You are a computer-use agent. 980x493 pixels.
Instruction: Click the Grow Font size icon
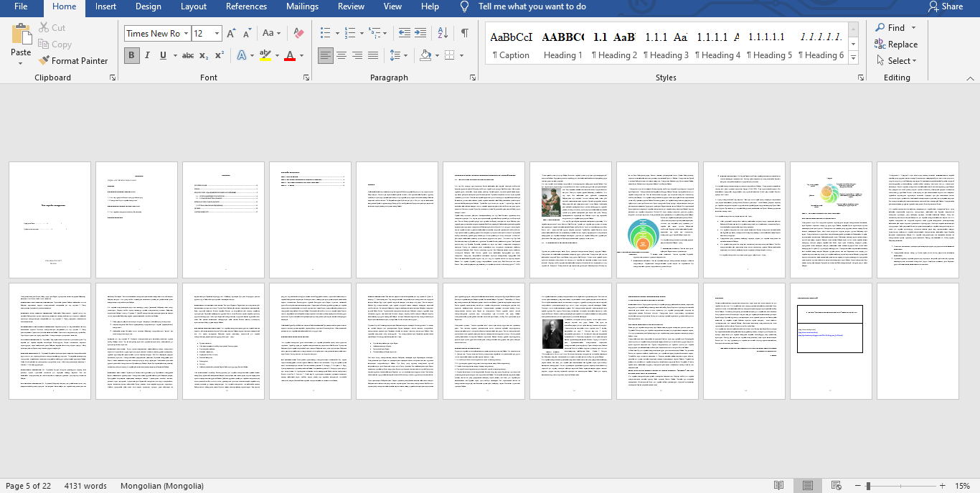pos(232,33)
